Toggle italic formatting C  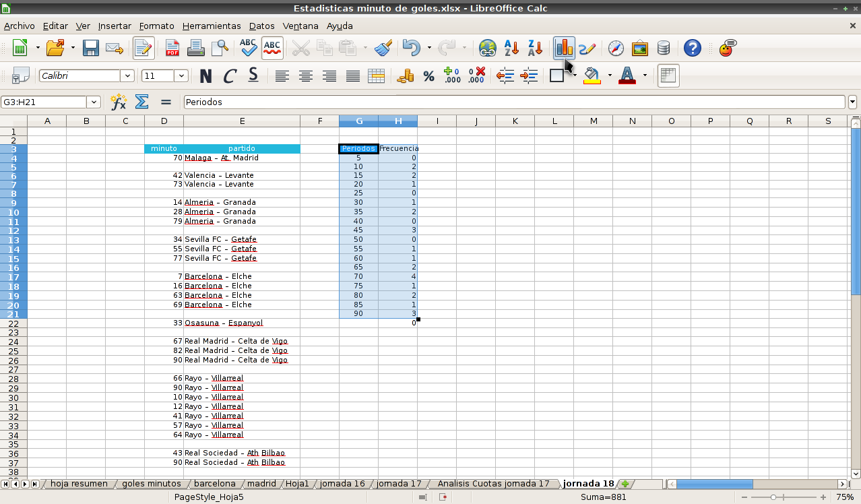click(x=230, y=76)
